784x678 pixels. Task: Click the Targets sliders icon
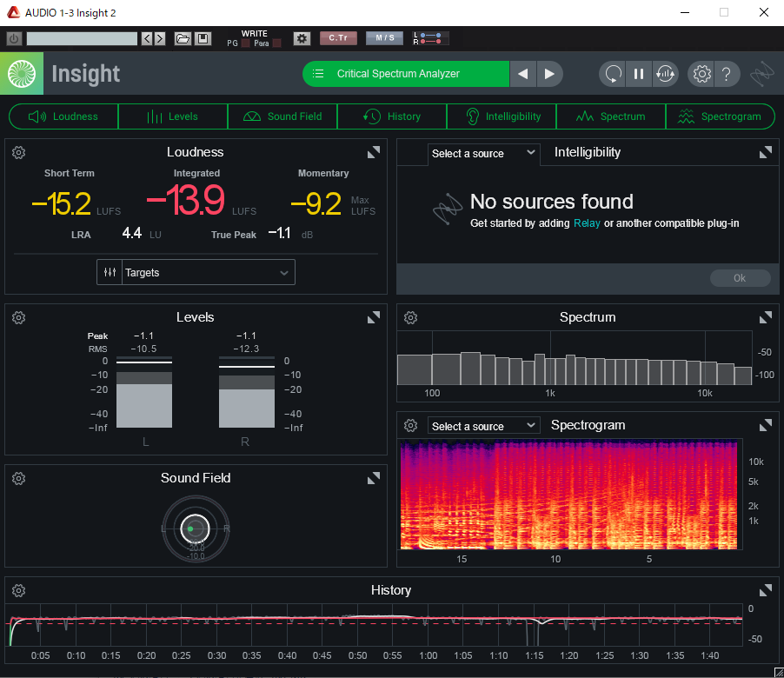pos(110,272)
